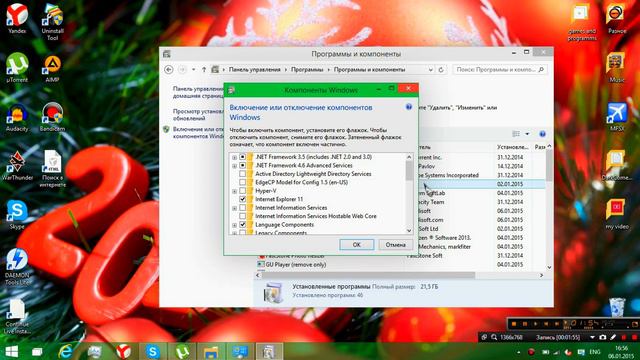Screen dimensions: 640x360
Task: Click the magnifier icon in Bandicam bar
Action: pyautogui.click(x=494, y=338)
